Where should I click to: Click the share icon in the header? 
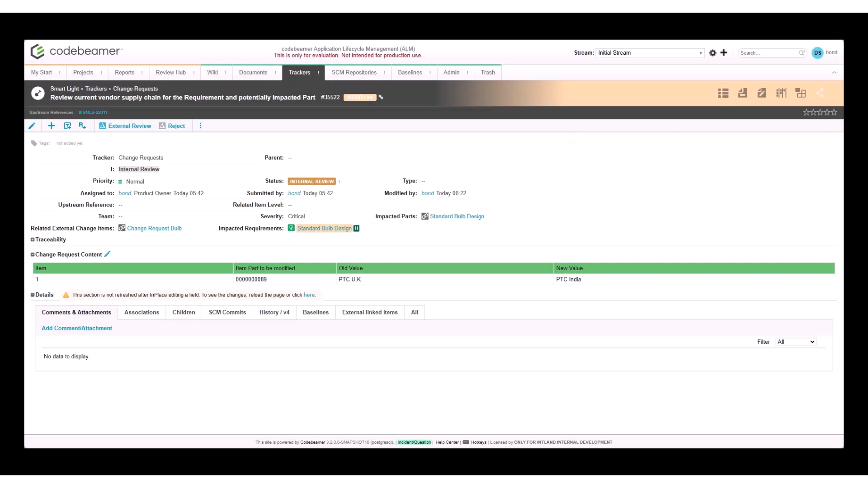[820, 93]
